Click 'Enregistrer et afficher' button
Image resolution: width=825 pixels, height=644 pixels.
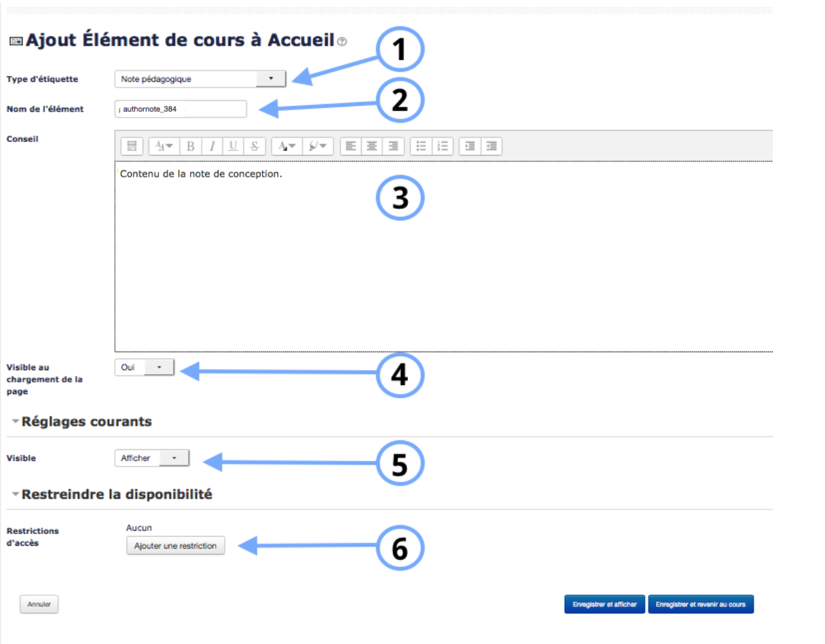604,604
